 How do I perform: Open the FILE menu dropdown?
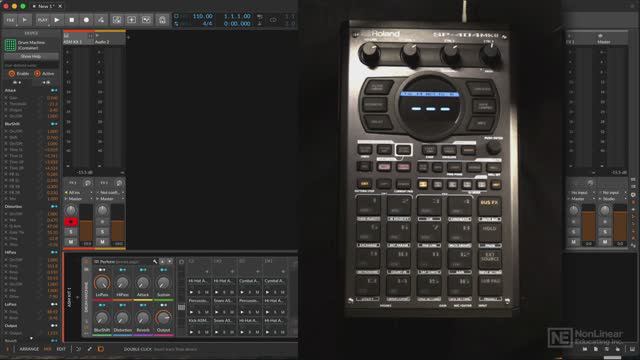[x=10, y=20]
